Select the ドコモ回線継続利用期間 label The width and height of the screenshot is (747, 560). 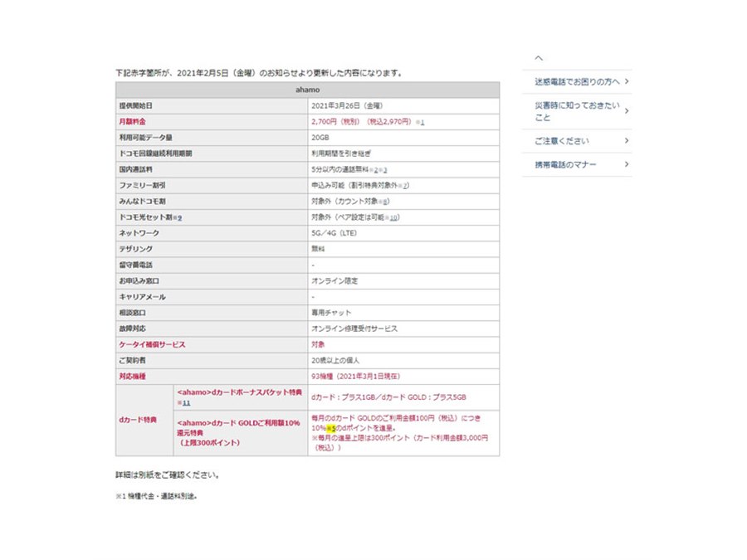click(x=155, y=153)
